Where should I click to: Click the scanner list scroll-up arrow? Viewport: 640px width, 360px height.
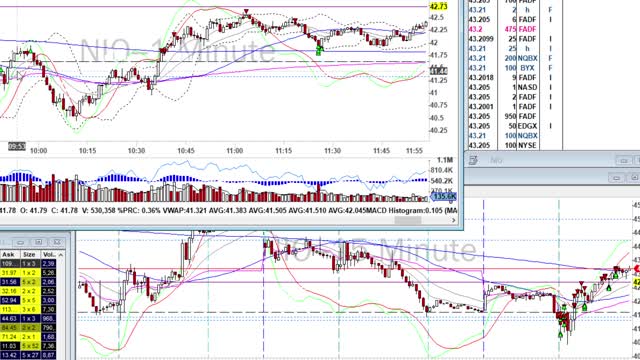[61, 255]
